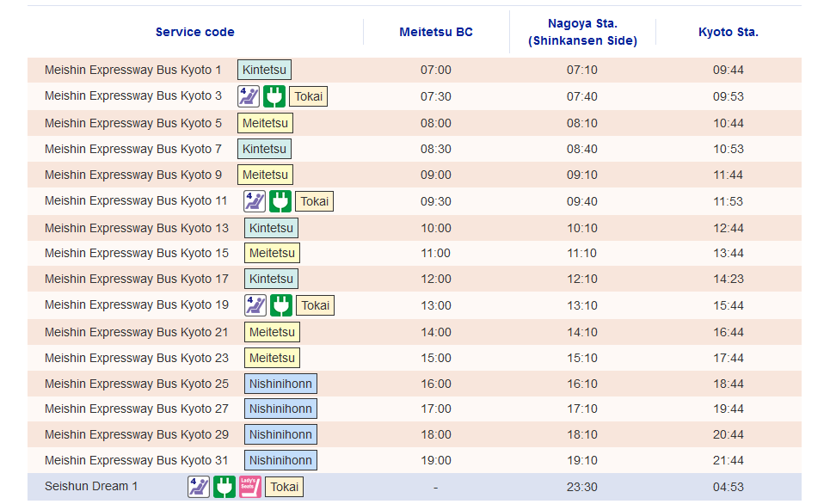Viewport: 830px width, 504px height.
Task: Select Meishin Expressway Bus Kyoto 29 text
Action: pos(137,434)
